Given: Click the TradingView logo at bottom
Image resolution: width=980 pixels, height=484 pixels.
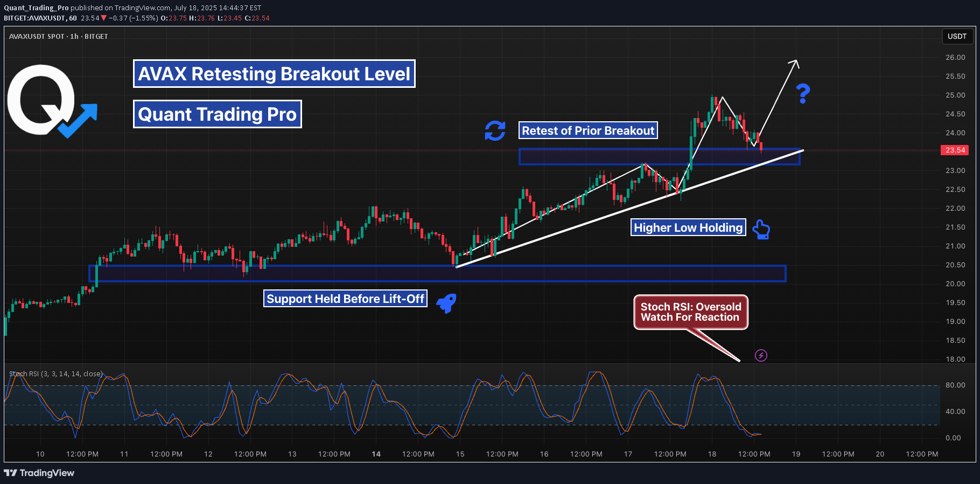Looking at the screenshot, I should pos(39,473).
